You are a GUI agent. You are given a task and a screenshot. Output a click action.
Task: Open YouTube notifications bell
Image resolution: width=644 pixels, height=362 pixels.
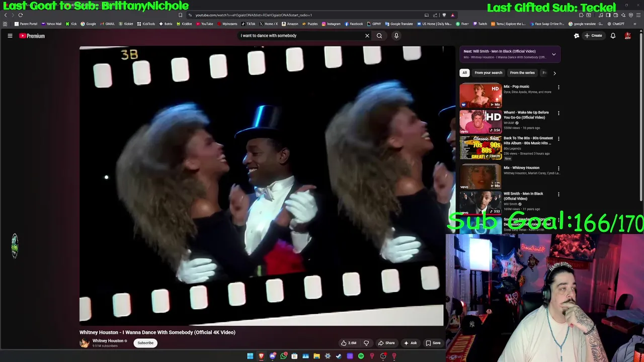tap(613, 36)
